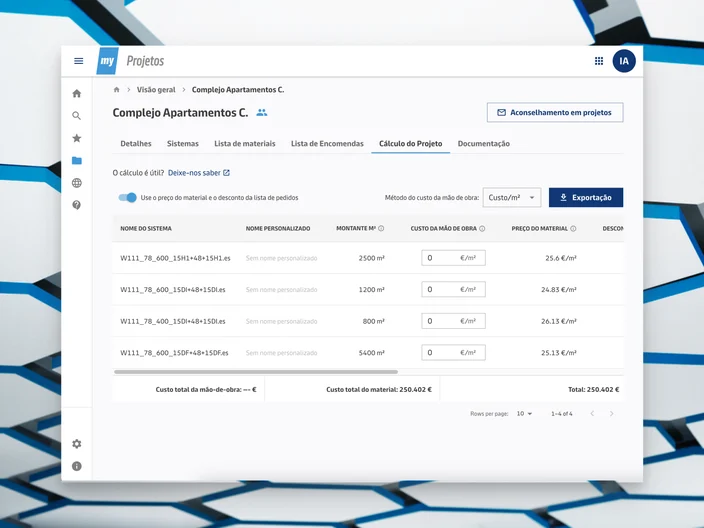The image size is (704, 528).
Task: Click Aconselhamento em projetos button
Action: [x=555, y=112]
